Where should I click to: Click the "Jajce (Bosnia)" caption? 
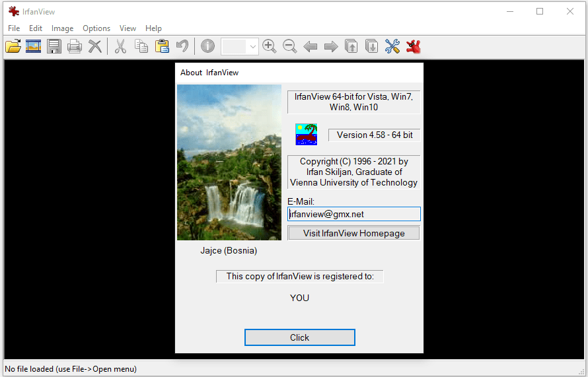(x=229, y=250)
